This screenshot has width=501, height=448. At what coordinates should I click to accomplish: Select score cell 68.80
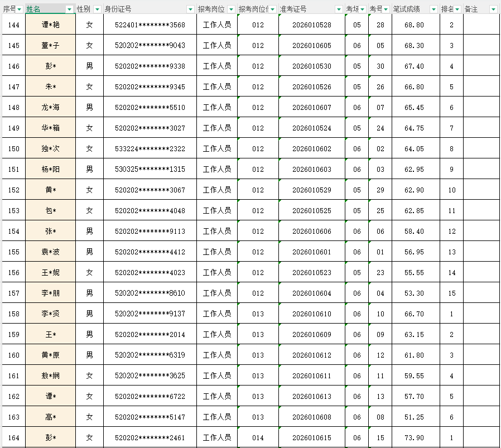pyautogui.click(x=416, y=25)
